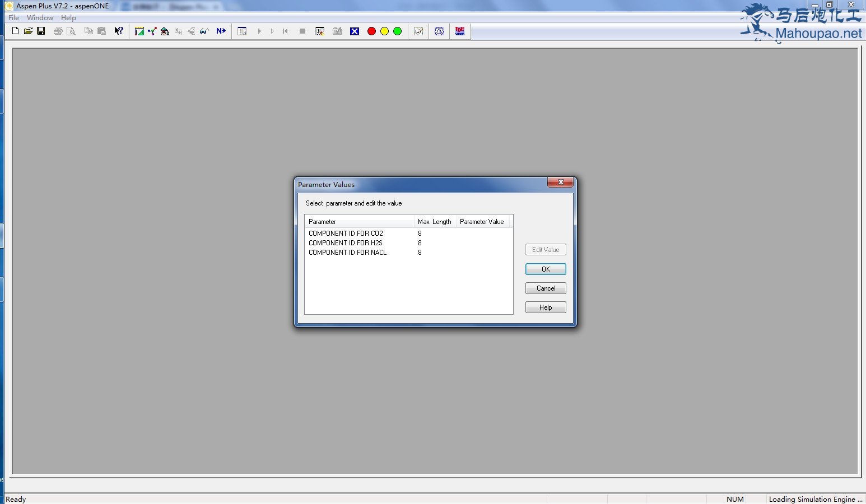Open Print Preview icon
Image resolution: width=866 pixels, height=504 pixels.
(x=71, y=31)
